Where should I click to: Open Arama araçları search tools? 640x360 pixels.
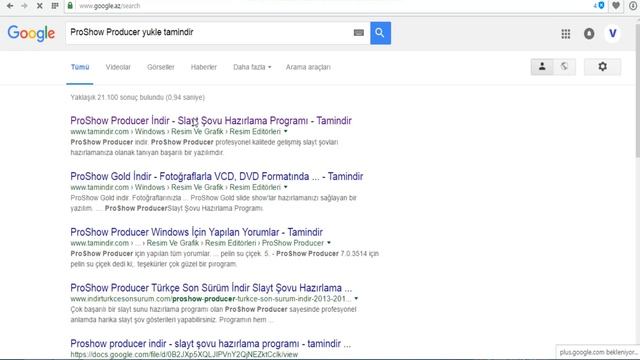(308, 67)
